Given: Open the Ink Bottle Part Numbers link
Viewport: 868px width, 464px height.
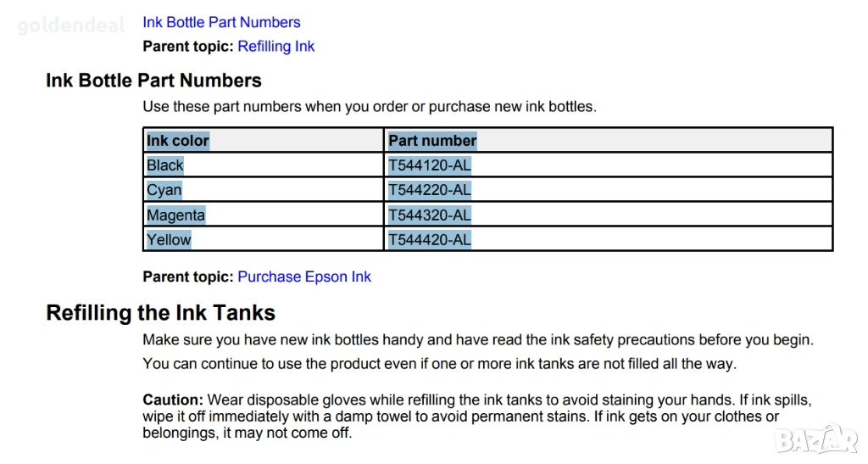Looking at the screenshot, I should point(221,22).
